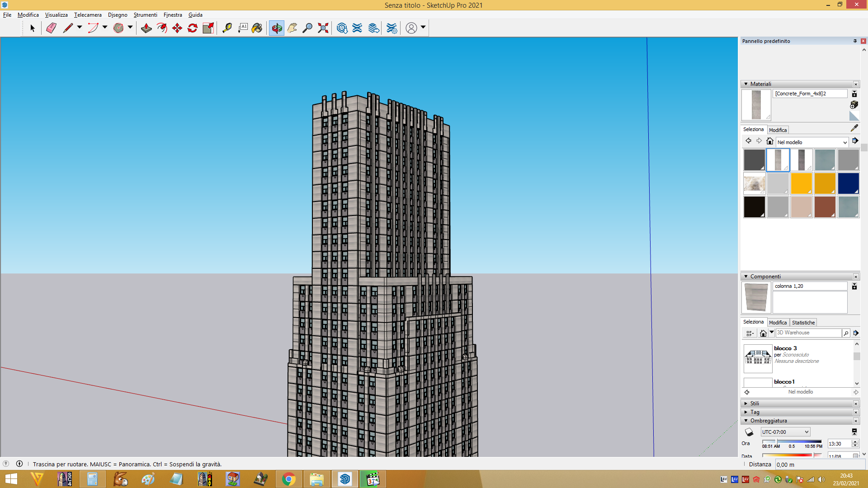Toggle shadows display in Ombreggiatura panel
Screen dimensions: 868x488
pos(749,432)
